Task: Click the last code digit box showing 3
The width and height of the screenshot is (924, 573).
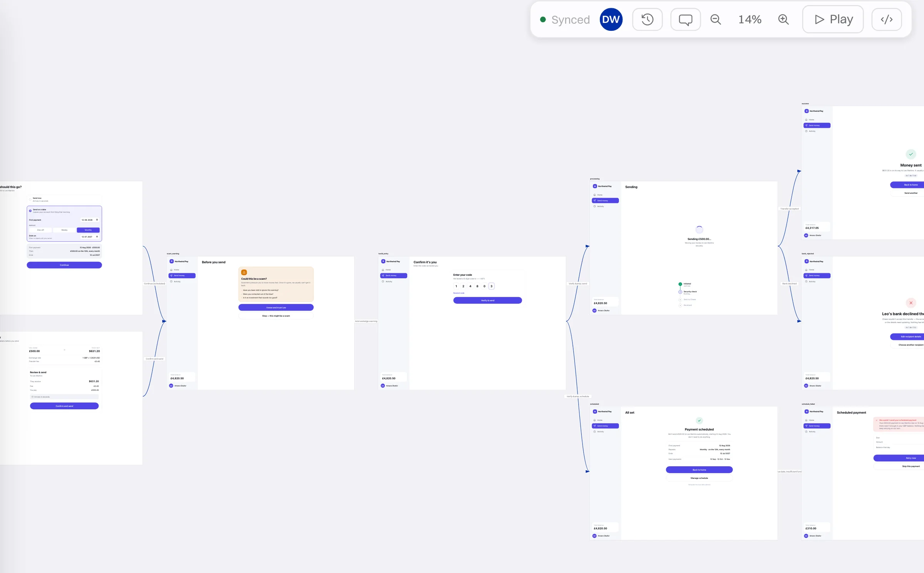Action: click(x=491, y=286)
